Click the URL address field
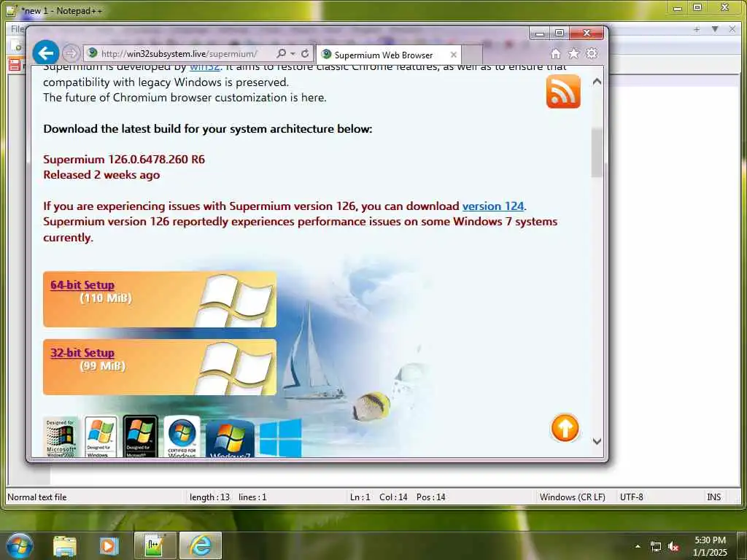 (180, 53)
